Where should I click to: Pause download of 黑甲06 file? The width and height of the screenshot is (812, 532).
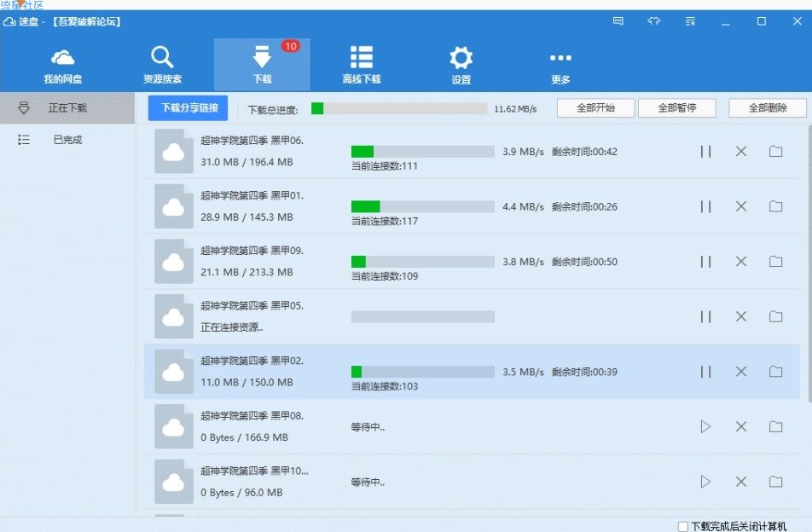pyautogui.click(x=705, y=152)
